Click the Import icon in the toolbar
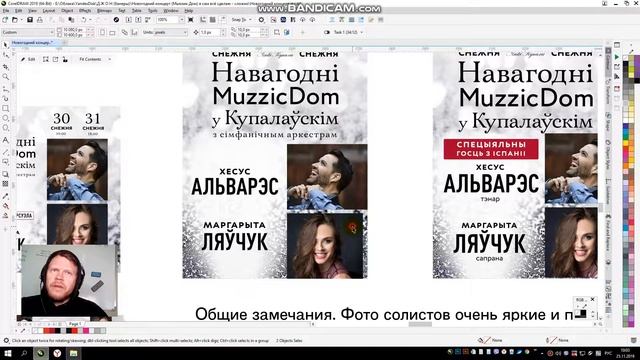This screenshot has width=640, height=360. point(129,20)
